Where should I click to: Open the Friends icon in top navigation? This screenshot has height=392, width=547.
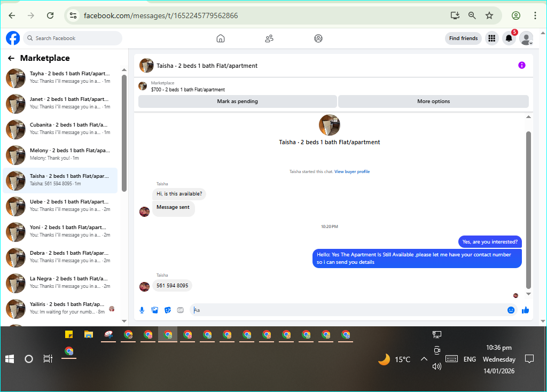[x=269, y=38]
